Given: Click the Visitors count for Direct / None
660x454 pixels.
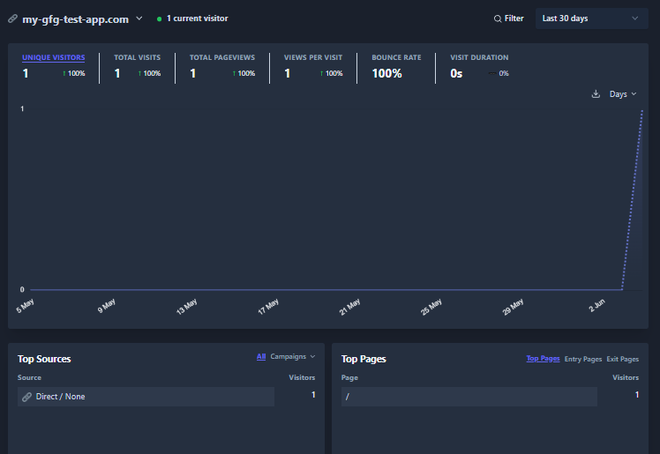Looking at the screenshot, I should pos(313,395).
